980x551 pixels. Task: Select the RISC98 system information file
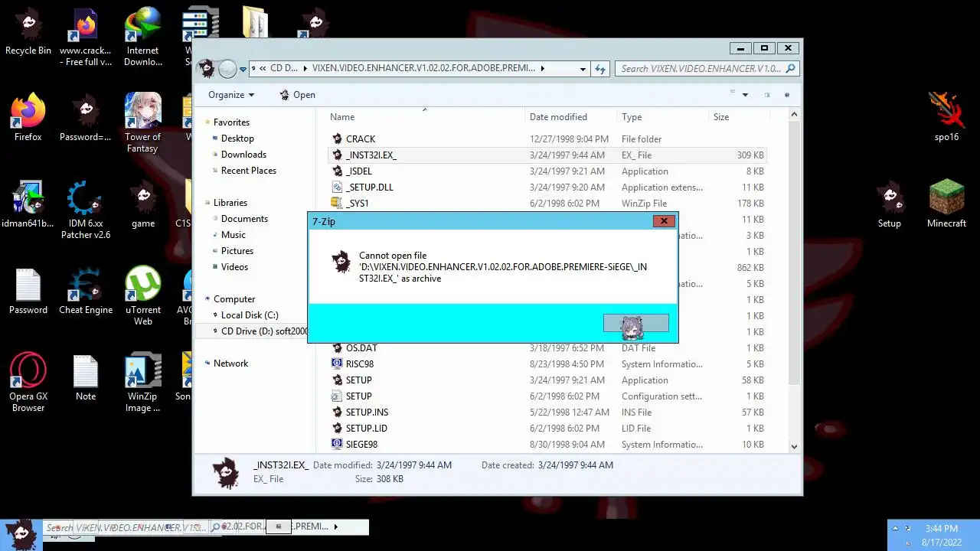click(x=547, y=364)
